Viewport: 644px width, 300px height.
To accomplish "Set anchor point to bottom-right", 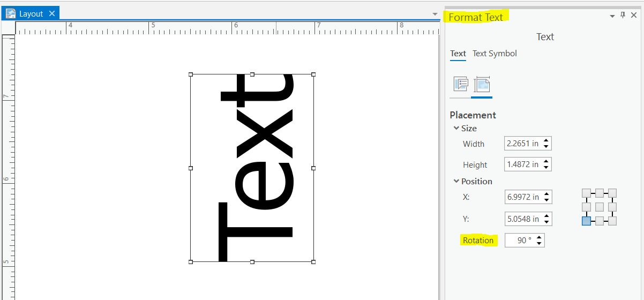I will click(x=612, y=221).
